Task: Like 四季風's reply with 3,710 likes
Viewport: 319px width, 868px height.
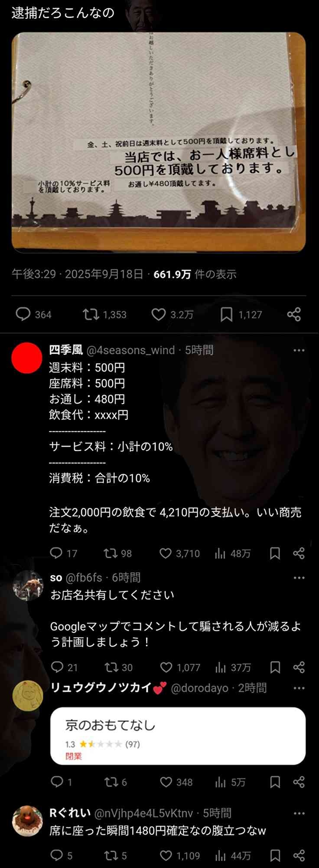Action: (179, 553)
